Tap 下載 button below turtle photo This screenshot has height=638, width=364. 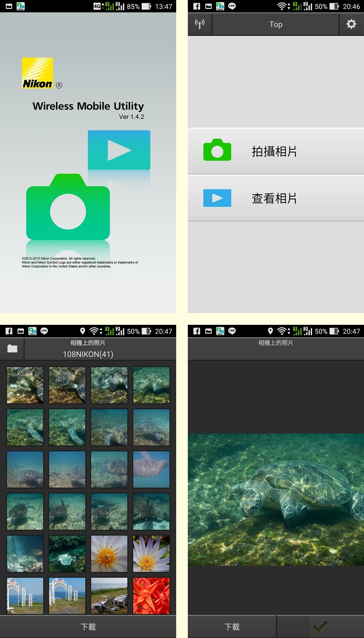click(x=232, y=627)
